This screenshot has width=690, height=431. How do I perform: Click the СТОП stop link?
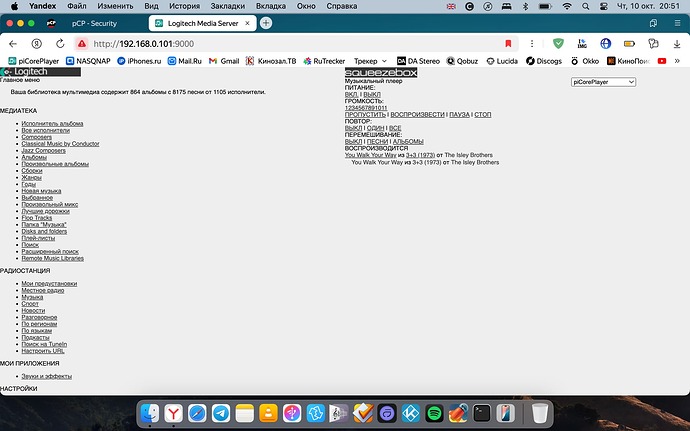(x=483, y=114)
